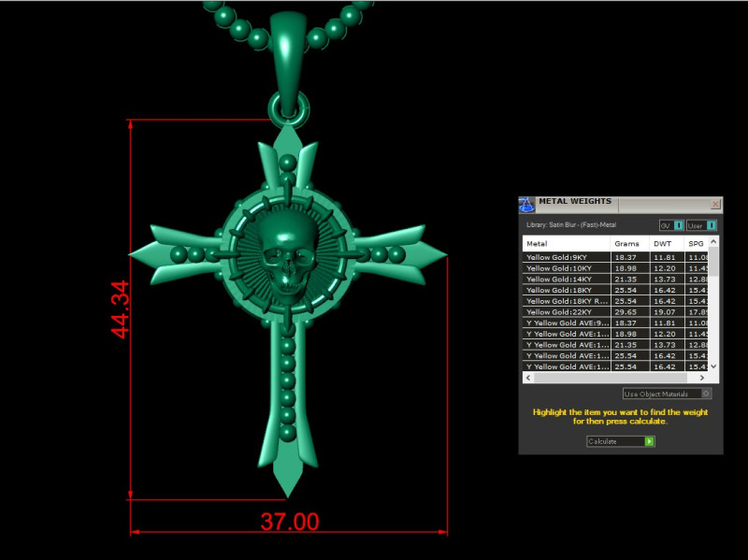Expand the materials selector arrow
This screenshot has height=560, width=748.
pos(707,393)
